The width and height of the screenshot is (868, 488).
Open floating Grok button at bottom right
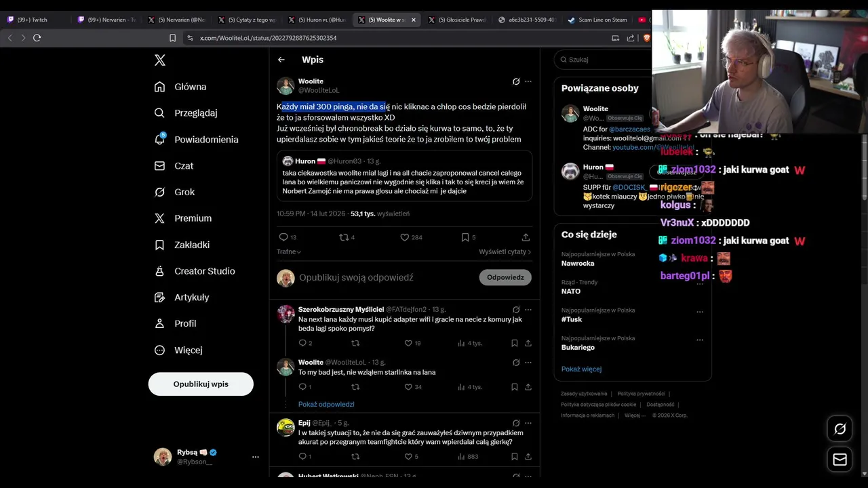coord(840,429)
